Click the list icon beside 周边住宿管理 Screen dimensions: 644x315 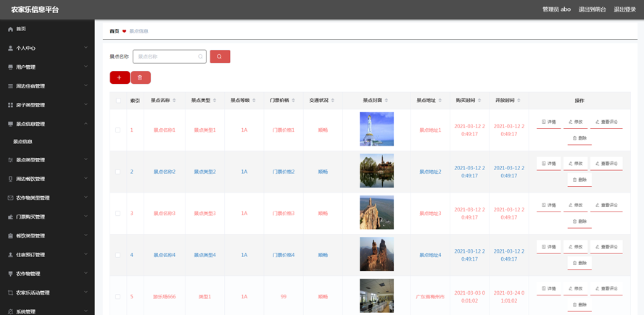click(11, 86)
